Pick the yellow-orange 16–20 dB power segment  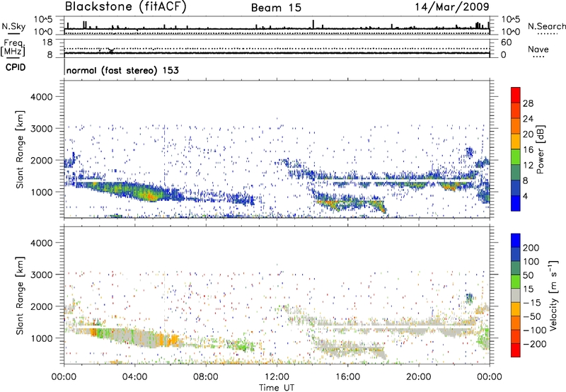point(516,141)
